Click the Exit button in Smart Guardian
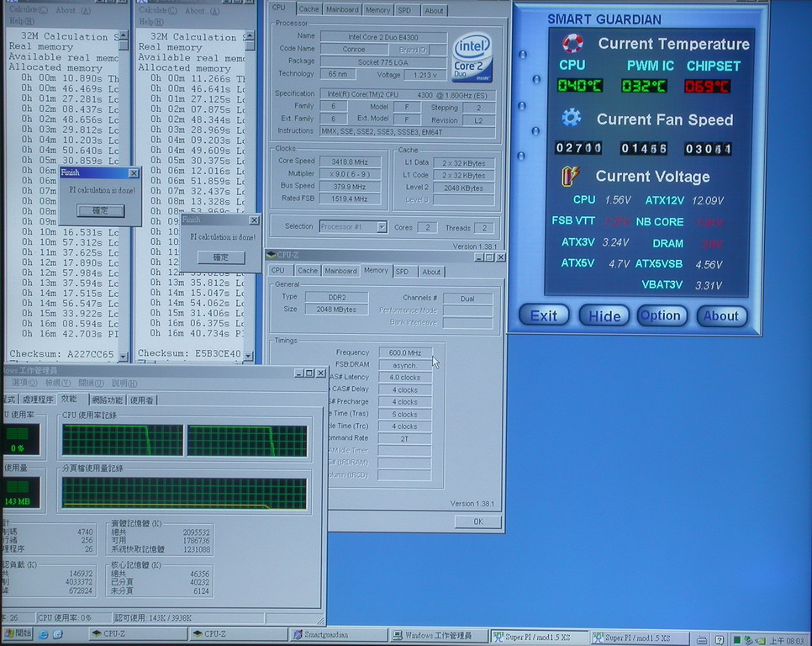This screenshot has width=812, height=646. coord(544,315)
